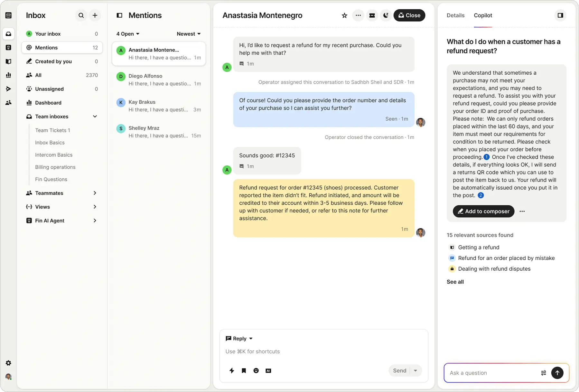Open Intercom Basics team inbox
Image resolution: width=579 pixels, height=392 pixels.
click(x=54, y=155)
